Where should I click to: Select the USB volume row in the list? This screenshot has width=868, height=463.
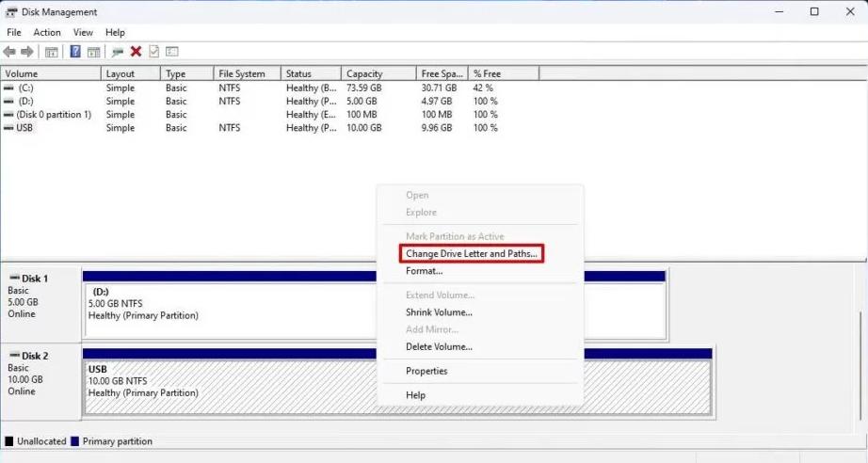click(x=25, y=128)
